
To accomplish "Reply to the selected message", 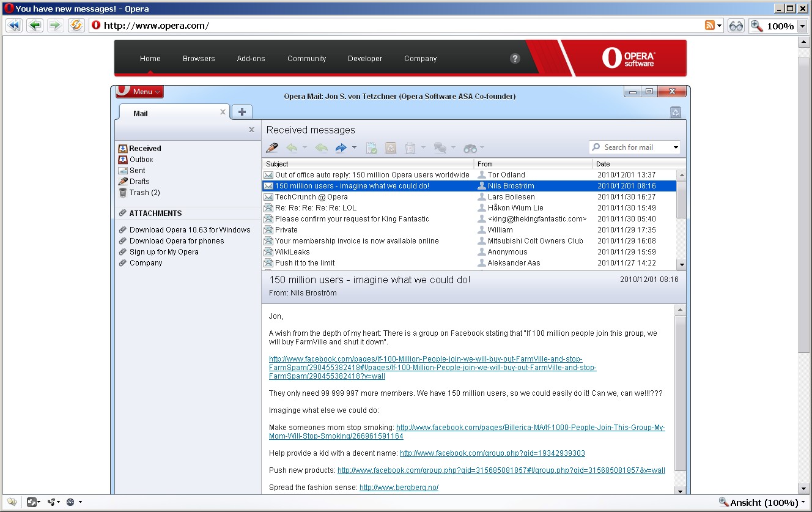I will [x=292, y=147].
